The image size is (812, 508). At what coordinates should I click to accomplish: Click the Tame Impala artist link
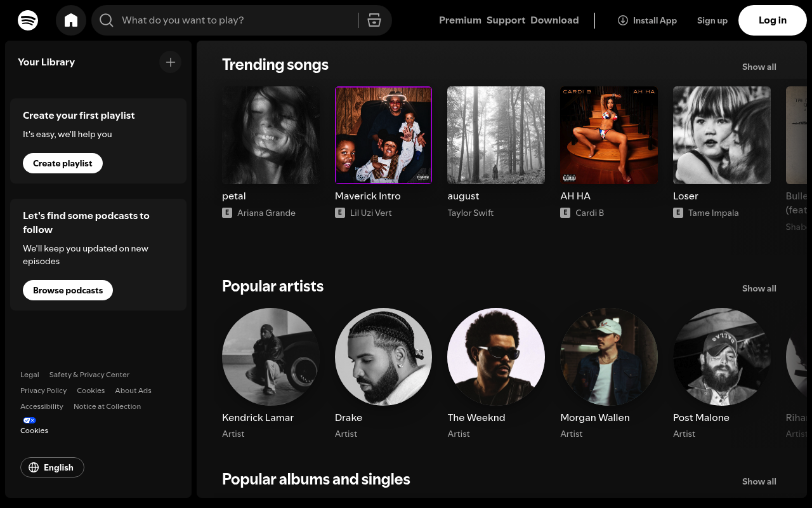714,213
